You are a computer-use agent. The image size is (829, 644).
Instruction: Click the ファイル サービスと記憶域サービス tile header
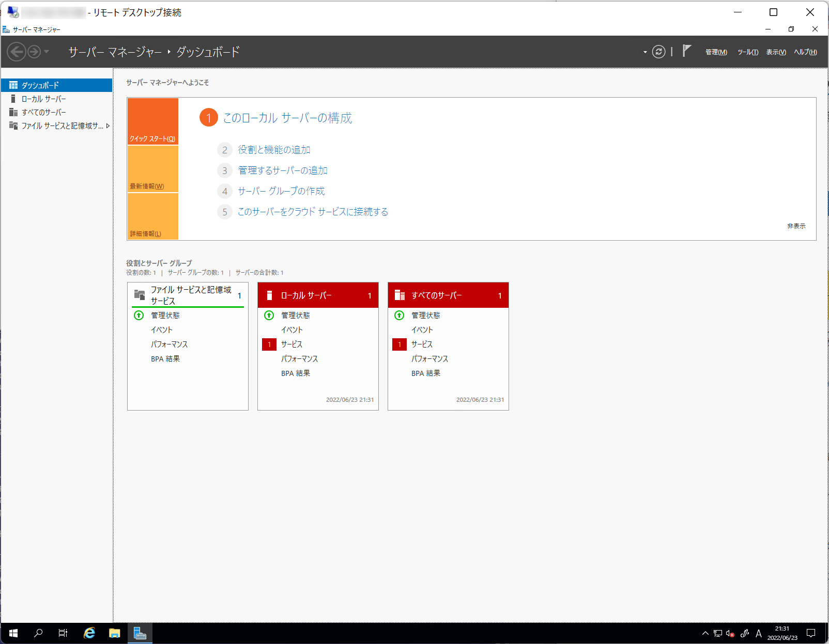(x=188, y=295)
